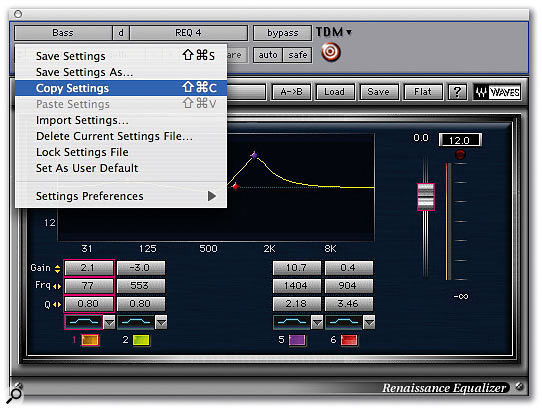Click band 2 Frq value 553
Screen dimensions: 542x410
(141, 286)
